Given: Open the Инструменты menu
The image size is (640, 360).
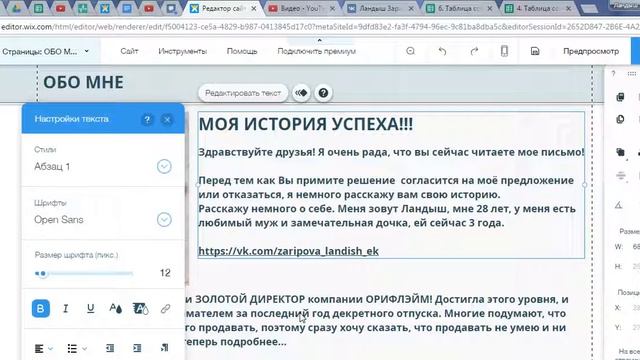Looking at the screenshot, I should coord(182,51).
